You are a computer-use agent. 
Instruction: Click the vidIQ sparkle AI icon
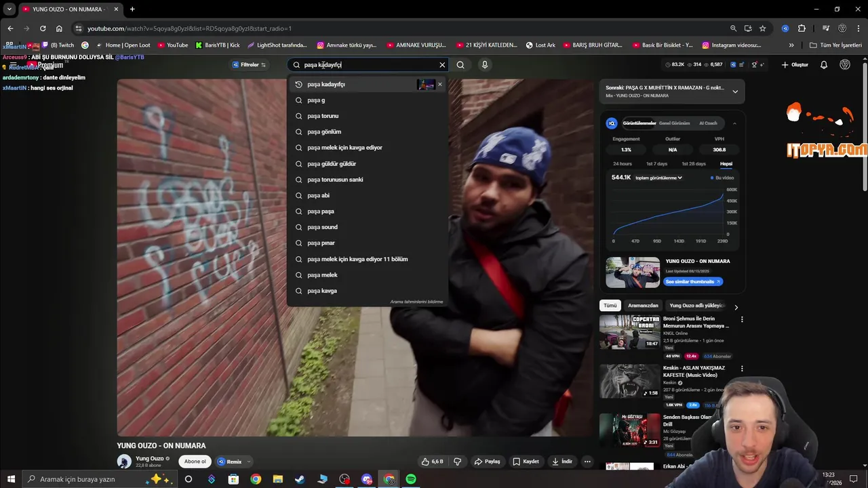763,65
